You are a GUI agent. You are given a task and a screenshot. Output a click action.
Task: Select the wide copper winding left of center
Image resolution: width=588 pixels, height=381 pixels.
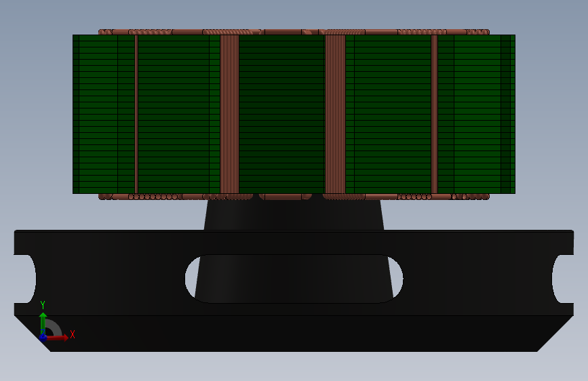point(229,115)
